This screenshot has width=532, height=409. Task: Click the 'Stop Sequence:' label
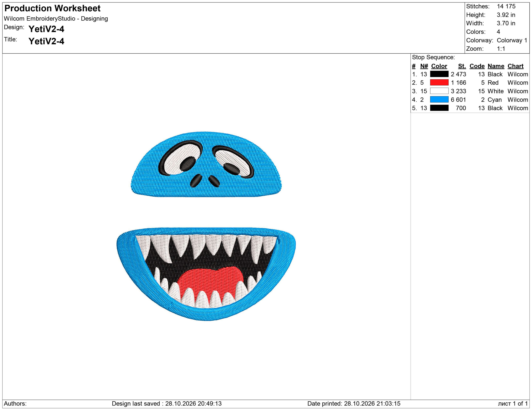point(433,58)
